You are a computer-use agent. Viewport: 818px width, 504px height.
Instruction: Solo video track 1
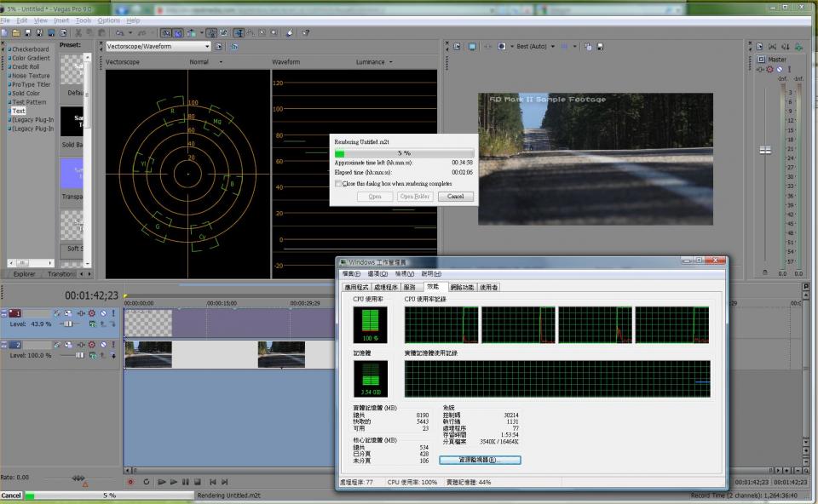click(112, 313)
